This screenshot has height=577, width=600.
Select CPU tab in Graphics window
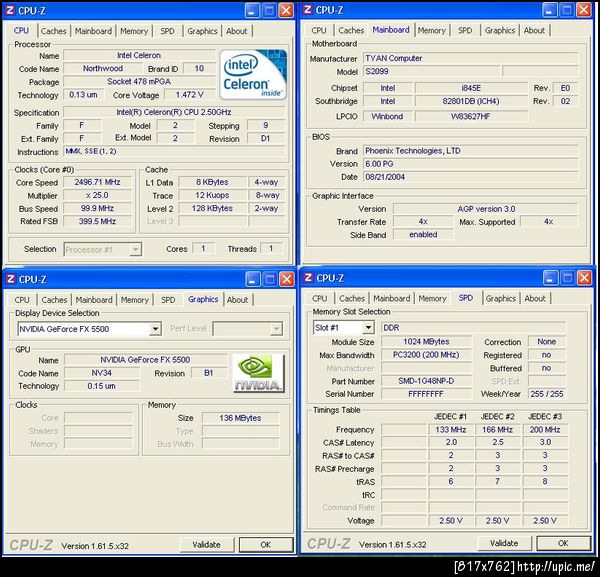22,300
